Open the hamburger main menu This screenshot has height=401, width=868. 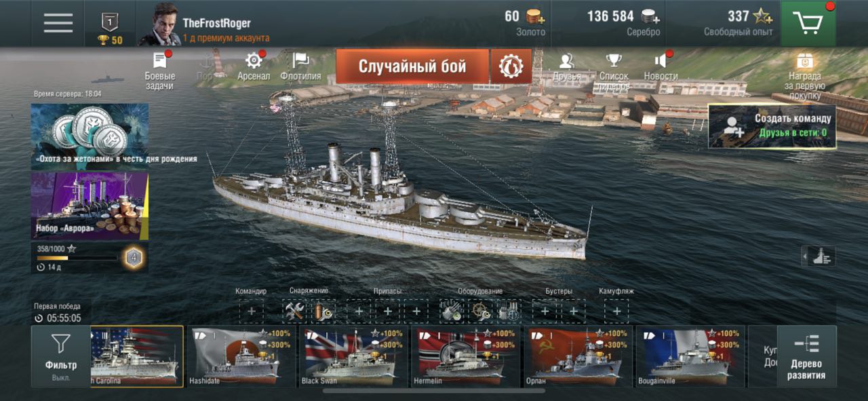pos(58,23)
